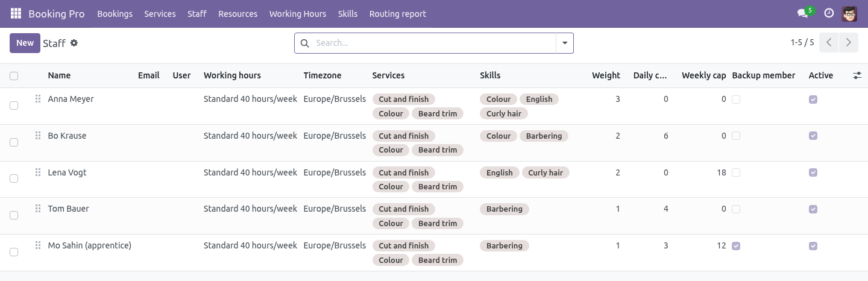This screenshot has height=281, width=868.
Task: Open the Bookings menu
Action: tap(115, 13)
